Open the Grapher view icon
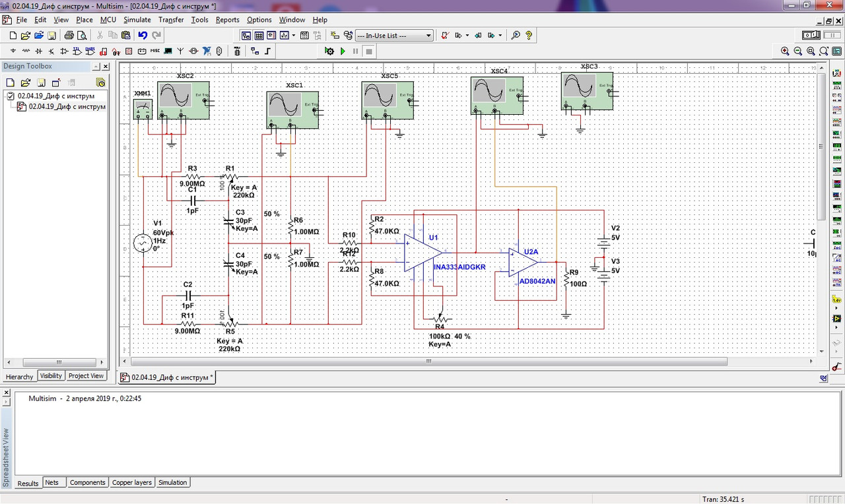The height and width of the screenshot is (504, 845). pyautogui.click(x=285, y=36)
